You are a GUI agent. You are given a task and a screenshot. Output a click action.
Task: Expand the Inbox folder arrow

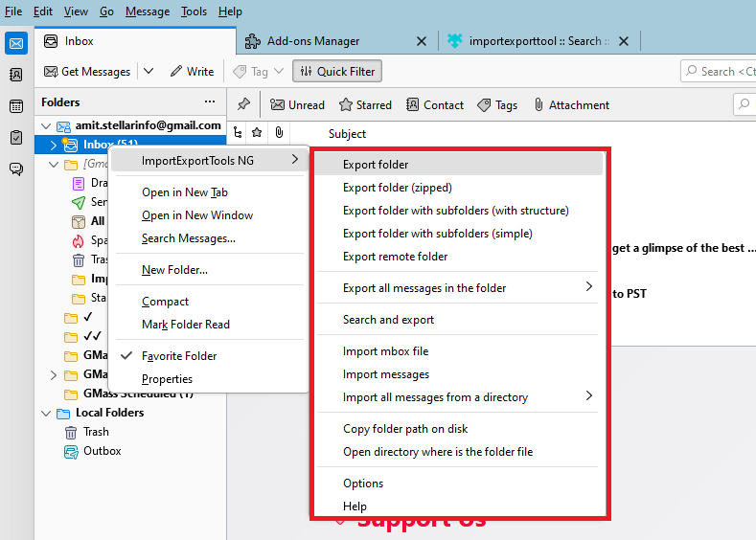click(54, 145)
